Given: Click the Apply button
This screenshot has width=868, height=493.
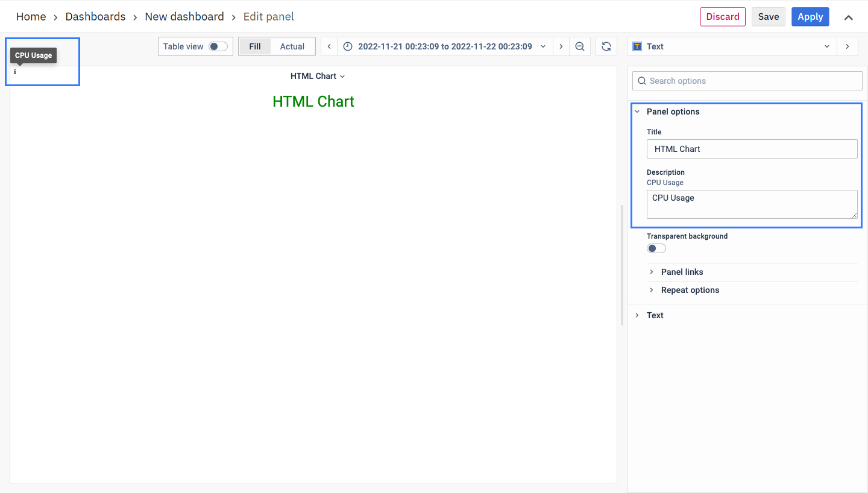Looking at the screenshot, I should pyautogui.click(x=810, y=17).
